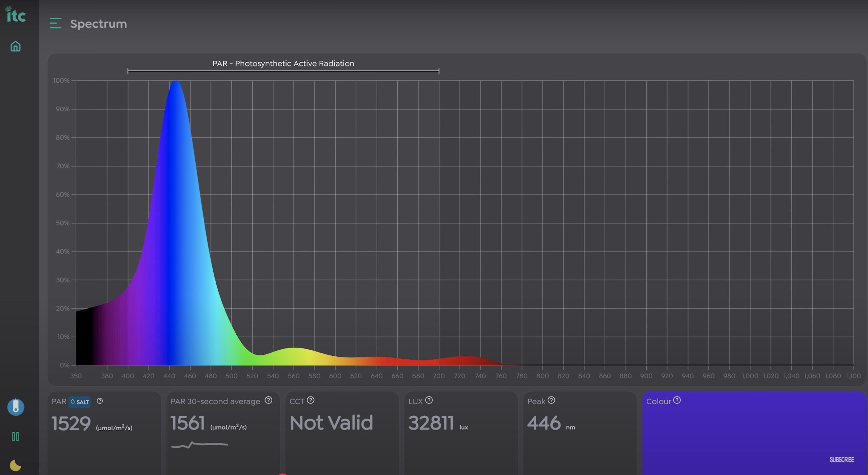Open help icon next to PAR SALT
Image resolution: width=868 pixels, height=475 pixels.
(x=100, y=401)
